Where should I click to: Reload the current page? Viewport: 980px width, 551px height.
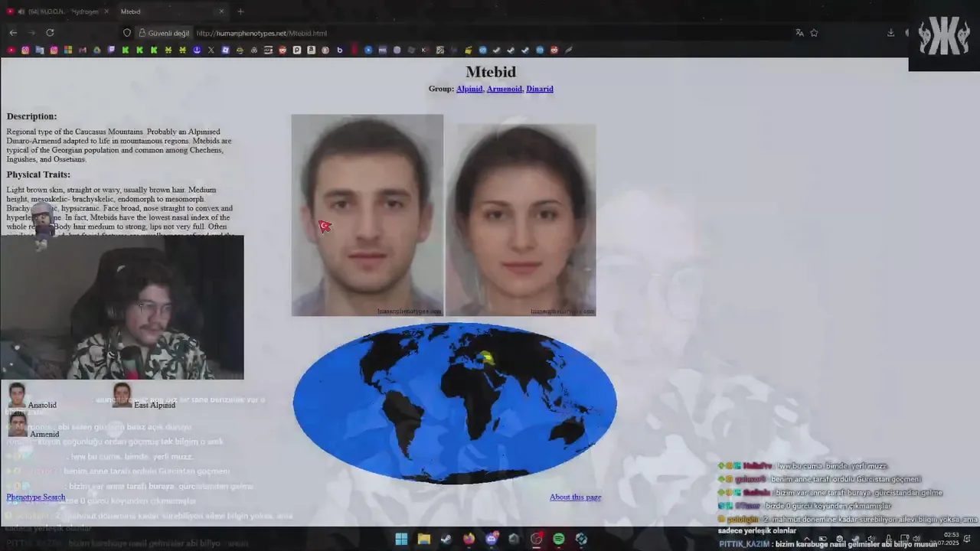[x=50, y=33]
